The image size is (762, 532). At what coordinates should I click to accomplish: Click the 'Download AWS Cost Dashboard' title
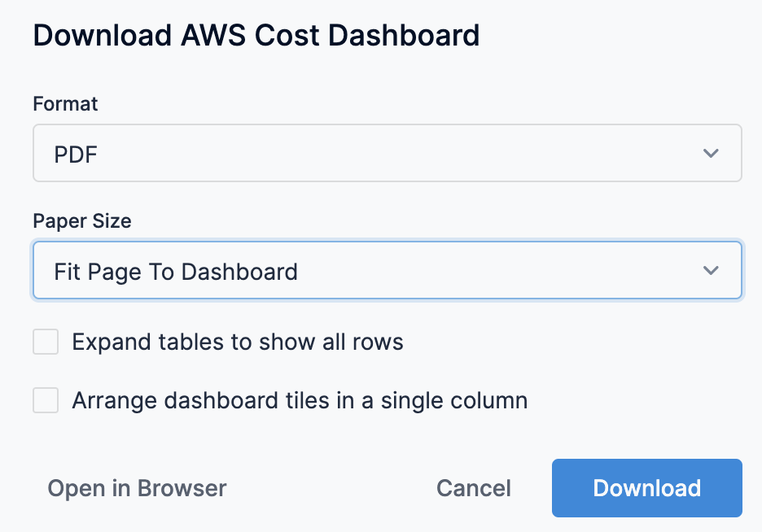click(256, 36)
